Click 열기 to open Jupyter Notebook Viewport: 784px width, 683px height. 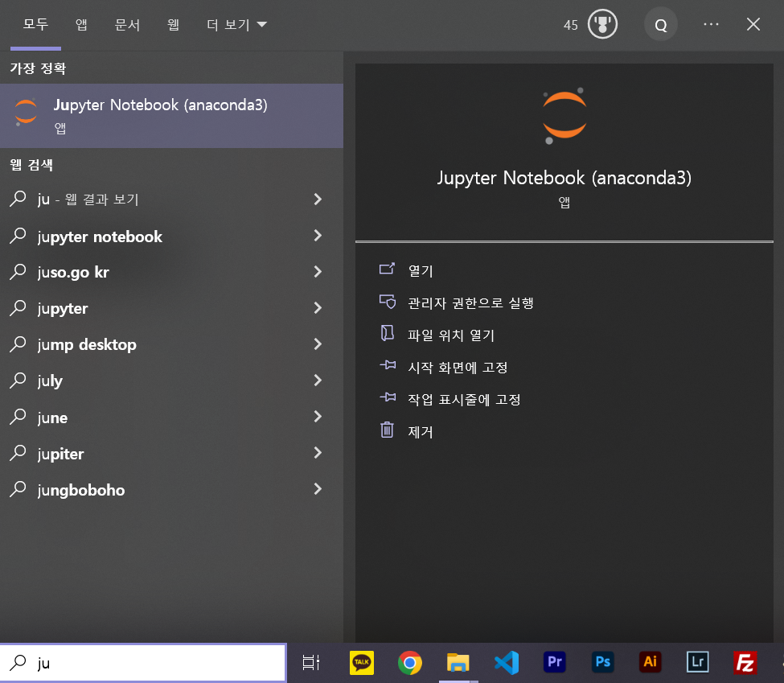point(420,270)
